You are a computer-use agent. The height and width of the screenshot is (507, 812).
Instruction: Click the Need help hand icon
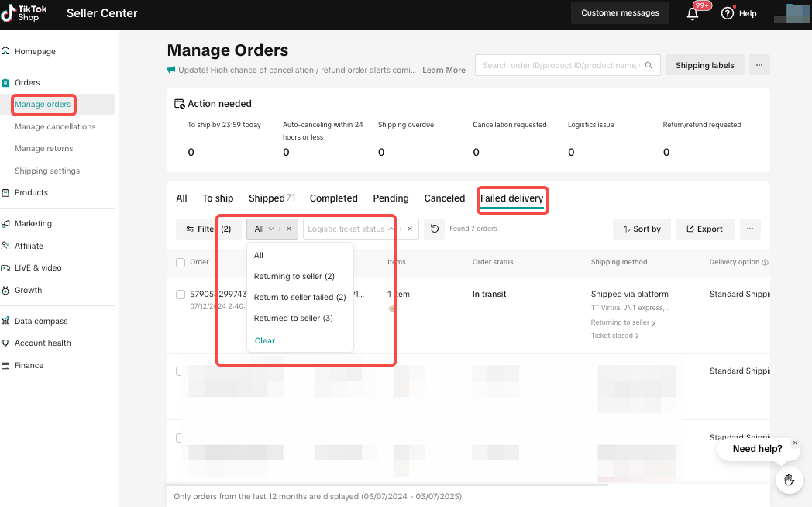[x=790, y=480]
